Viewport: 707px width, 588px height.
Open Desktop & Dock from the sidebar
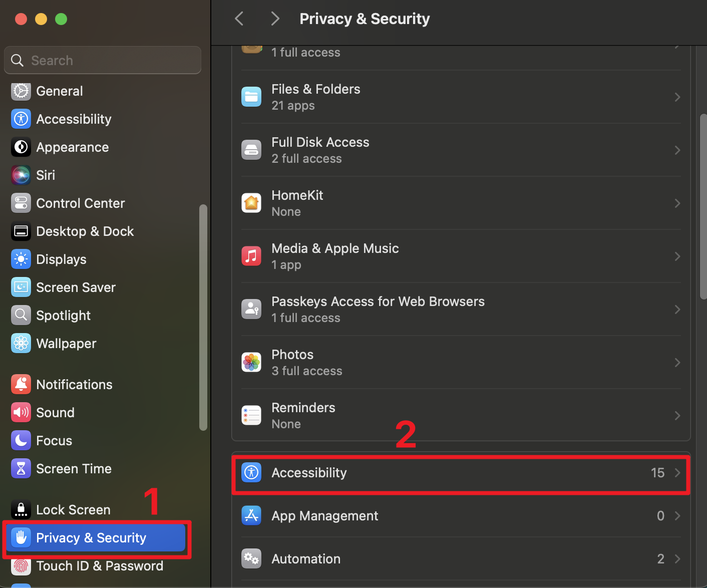[x=85, y=231]
